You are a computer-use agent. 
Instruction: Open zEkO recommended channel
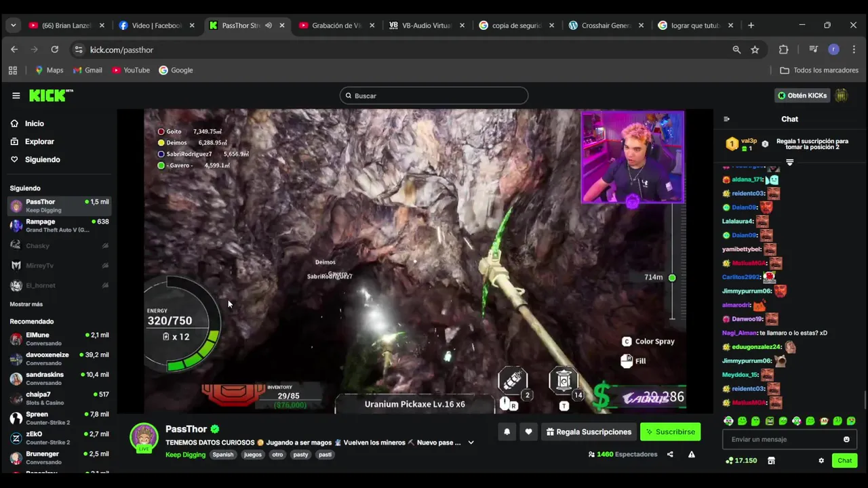click(60, 438)
